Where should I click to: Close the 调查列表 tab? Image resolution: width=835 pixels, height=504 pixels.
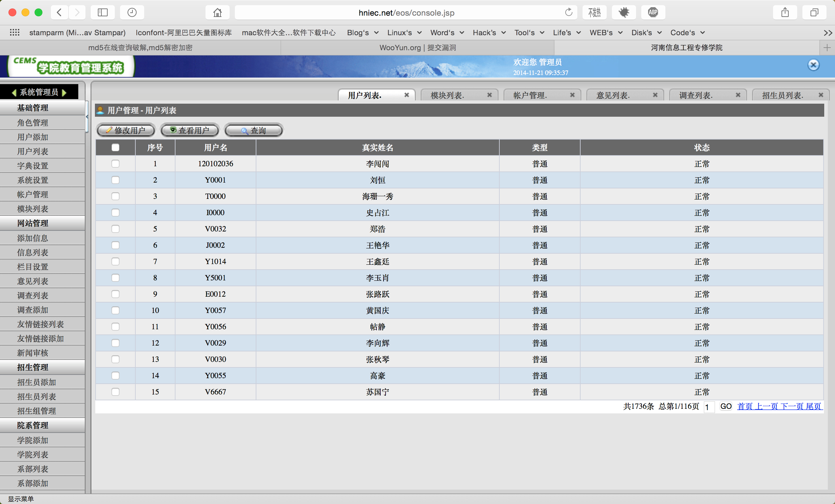[738, 95]
